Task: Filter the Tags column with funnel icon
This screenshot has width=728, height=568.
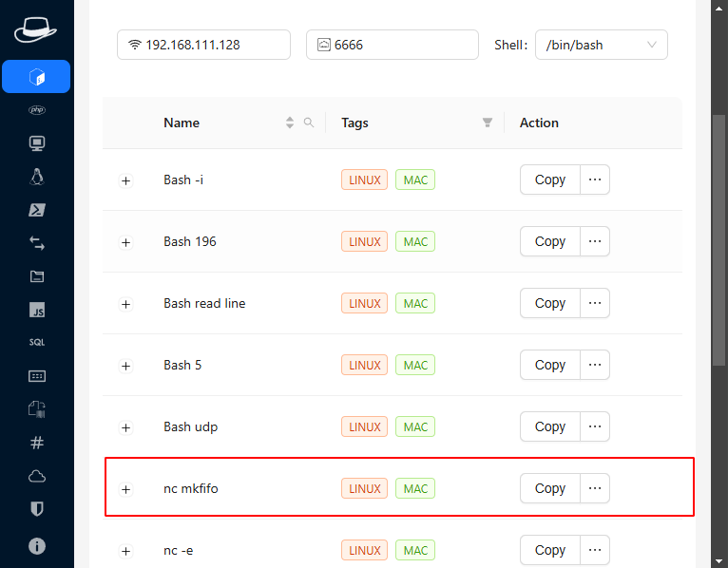Action: 488,123
